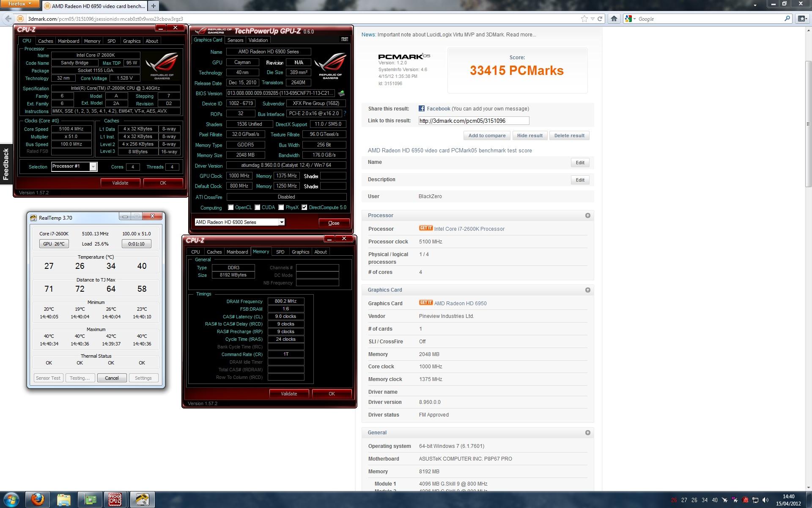Click the GPU-Z BIOS save chip icon
812x508 pixels.
(341, 93)
